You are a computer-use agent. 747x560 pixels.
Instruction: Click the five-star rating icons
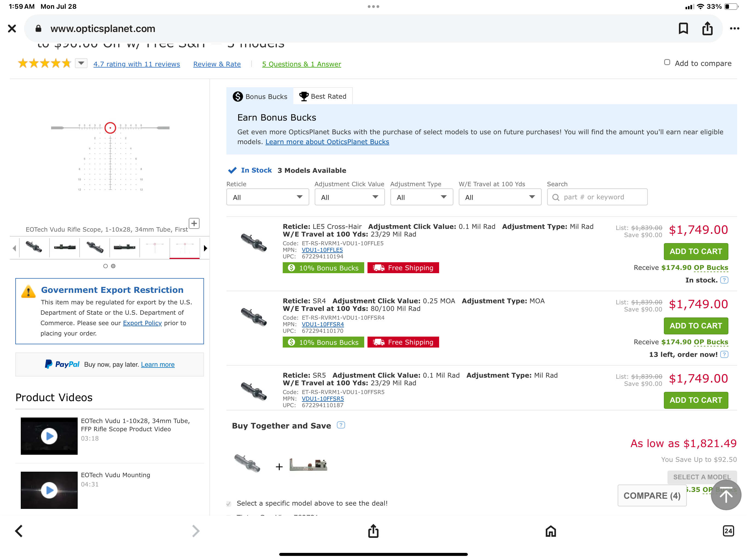pyautogui.click(x=45, y=63)
